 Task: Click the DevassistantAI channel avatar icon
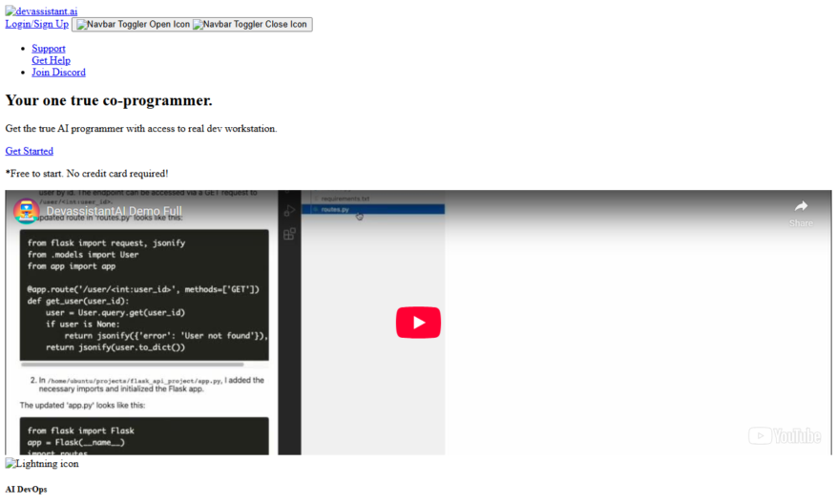click(x=26, y=211)
